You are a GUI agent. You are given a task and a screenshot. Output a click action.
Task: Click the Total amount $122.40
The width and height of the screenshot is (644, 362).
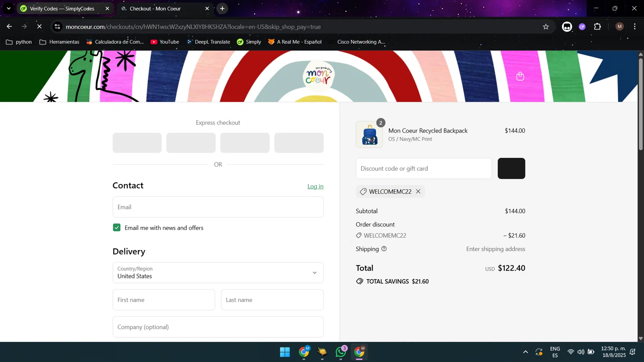click(511, 268)
